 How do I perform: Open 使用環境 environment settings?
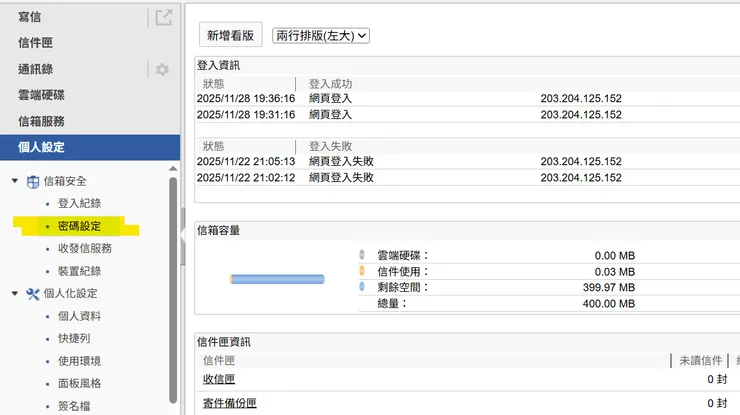[79, 361]
